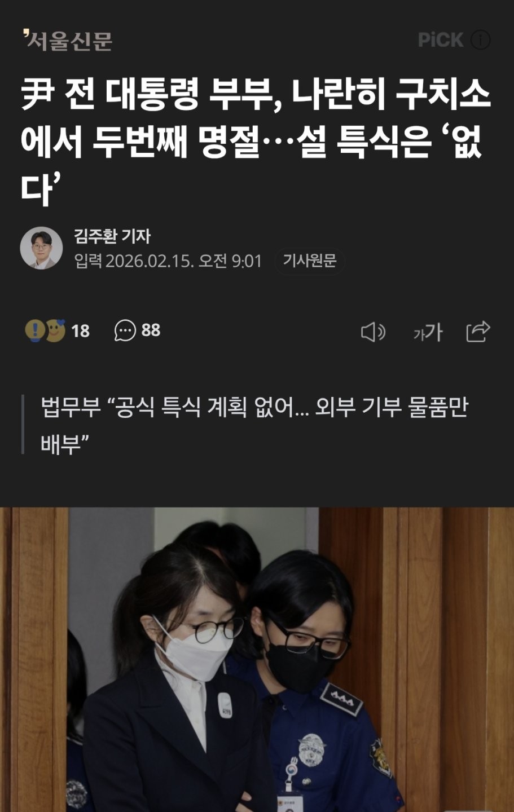This screenshot has height=812, width=514.
Task: Open the 가가 font size setting
Action: pos(428,332)
